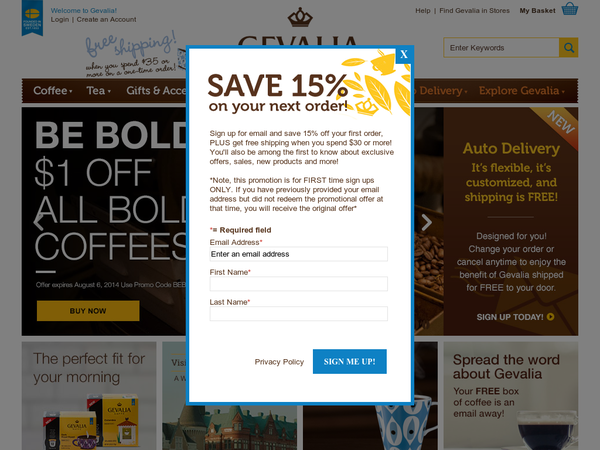
Task: Click the Sign Up Today arrow icon
Action: click(550, 317)
